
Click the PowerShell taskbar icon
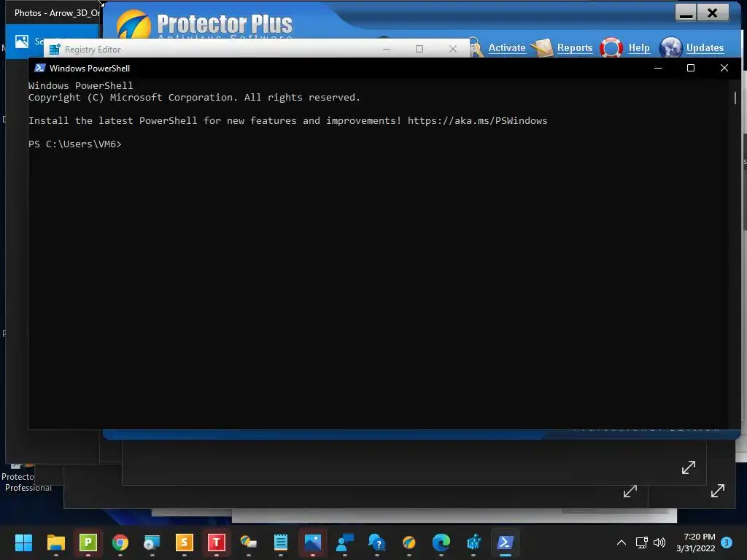pyautogui.click(x=505, y=542)
